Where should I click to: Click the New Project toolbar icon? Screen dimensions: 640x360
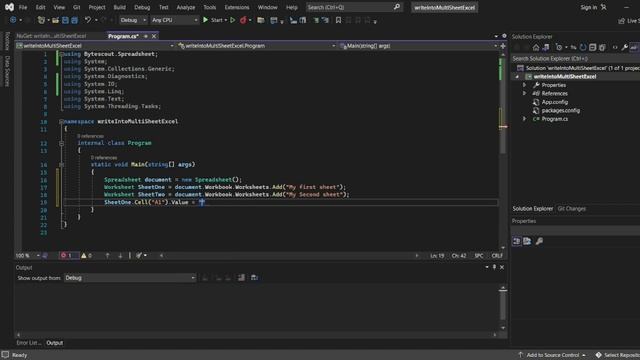point(41,20)
